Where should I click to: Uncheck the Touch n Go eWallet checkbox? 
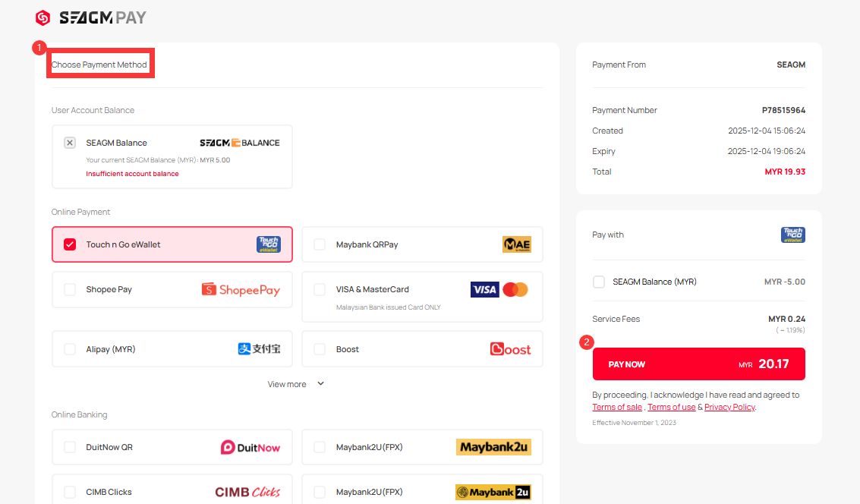[x=70, y=244]
